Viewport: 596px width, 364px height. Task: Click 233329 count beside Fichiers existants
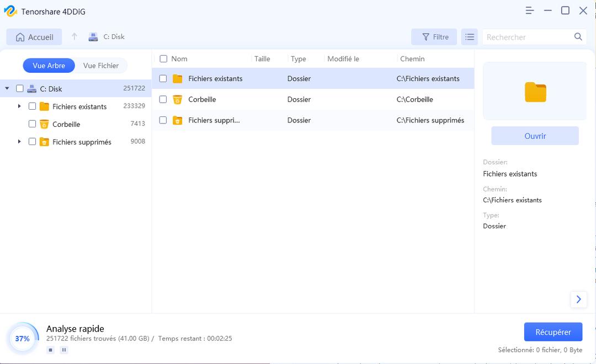(x=134, y=106)
